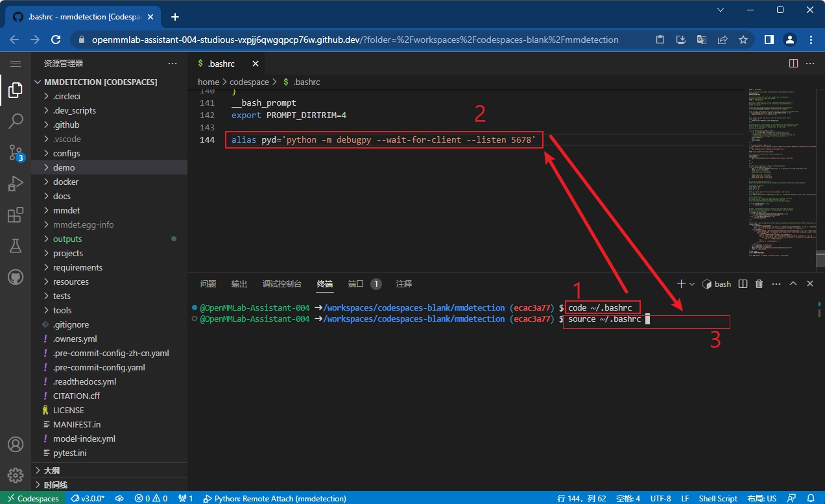Open the new terminal launch profile dropdown
The width and height of the screenshot is (825, 504).
pyautogui.click(x=692, y=284)
